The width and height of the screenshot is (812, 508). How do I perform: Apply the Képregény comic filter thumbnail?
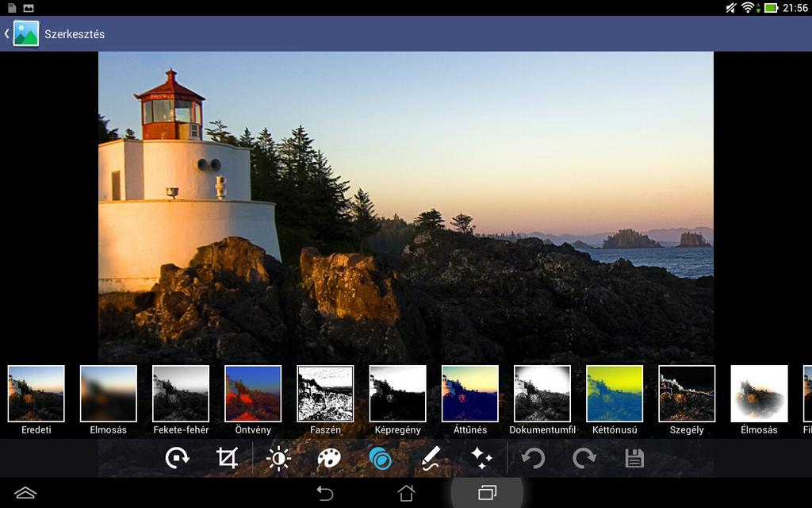pyautogui.click(x=398, y=394)
